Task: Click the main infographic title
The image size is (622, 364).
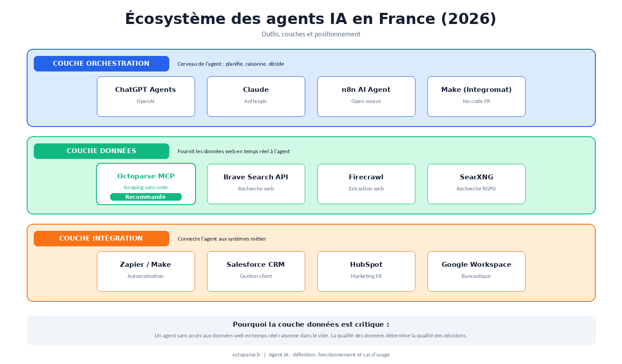Action: click(311, 19)
